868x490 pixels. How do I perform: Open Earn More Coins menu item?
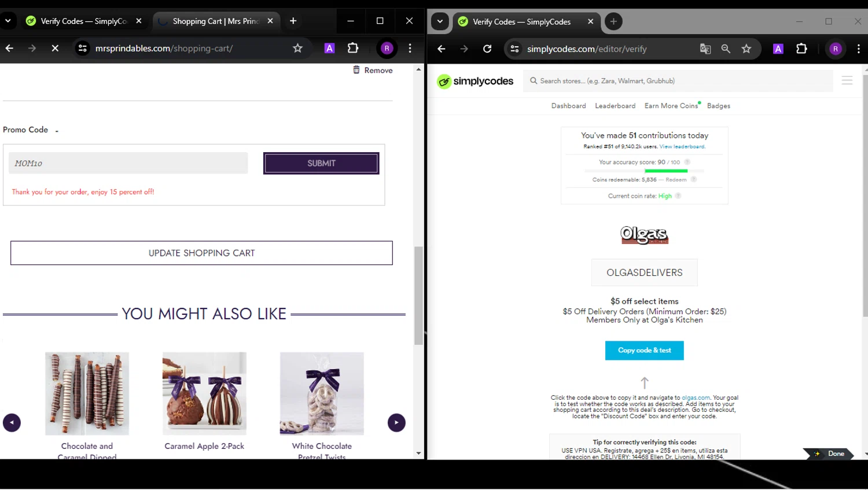[x=671, y=106]
